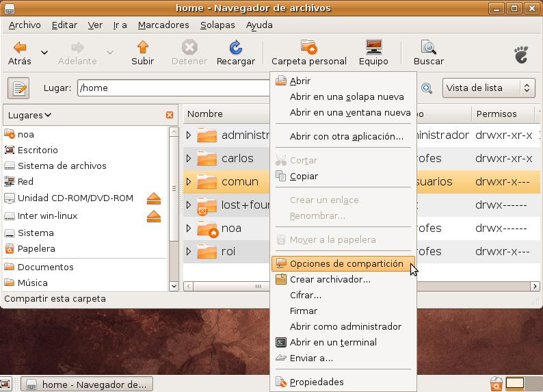Open Papelera in the places sidebar

click(x=36, y=248)
